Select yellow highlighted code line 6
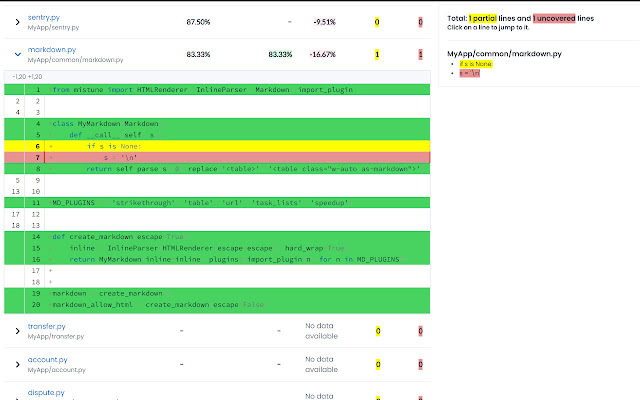 [x=217, y=146]
